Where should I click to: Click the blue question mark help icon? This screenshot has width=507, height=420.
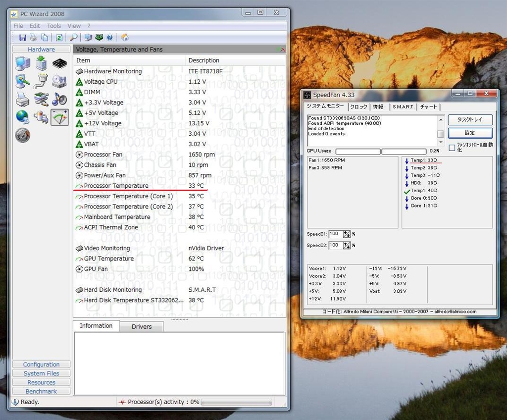109,38
